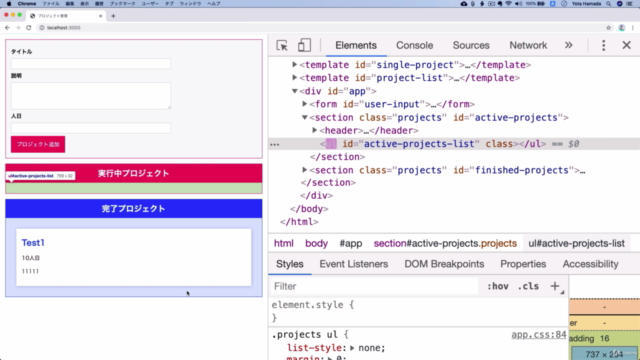The image size is (640, 360).
Task: Click the volume icon in menu bar
Action: coord(518,4)
